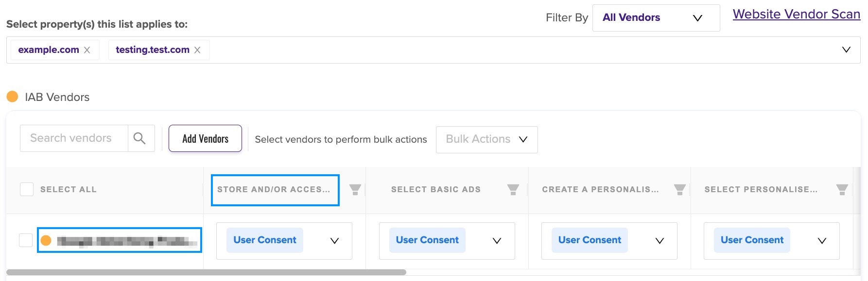Viewport: 868px width, 281px height.
Task: Click the search magnifier icon
Action: coord(139,138)
